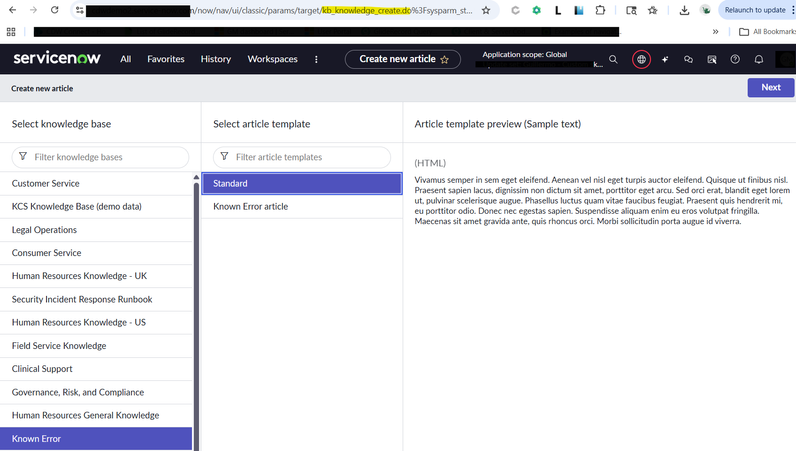Click the Relaunch to update button
The image size is (796, 451).
pyautogui.click(x=755, y=10)
